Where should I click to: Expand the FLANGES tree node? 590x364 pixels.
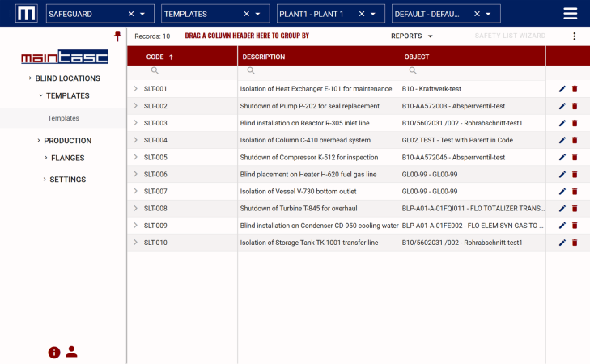click(x=46, y=158)
